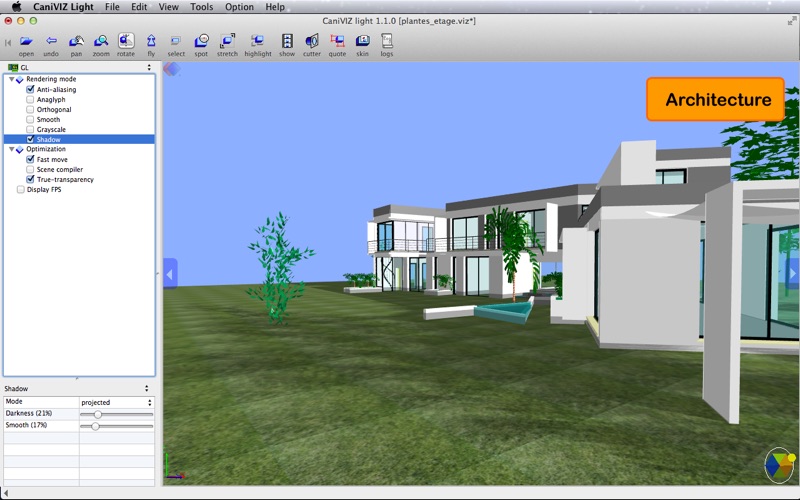Click the right blue panel arrow in viewport

793,274
